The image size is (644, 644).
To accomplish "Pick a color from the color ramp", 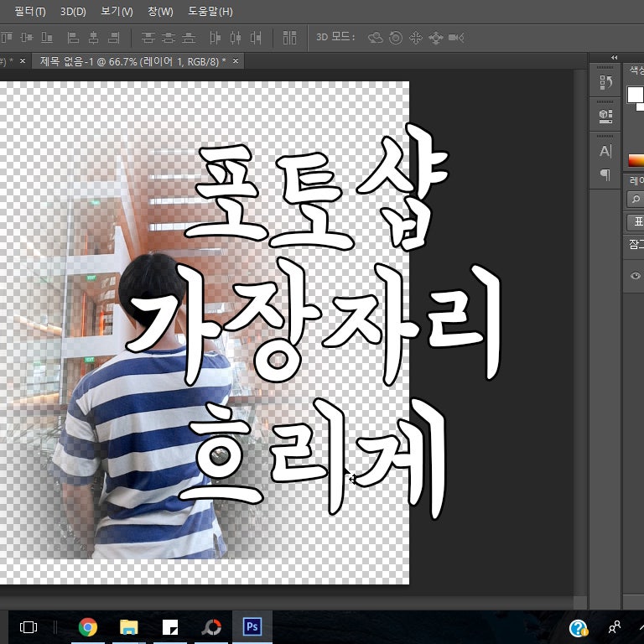I will pyautogui.click(x=636, y=160).
